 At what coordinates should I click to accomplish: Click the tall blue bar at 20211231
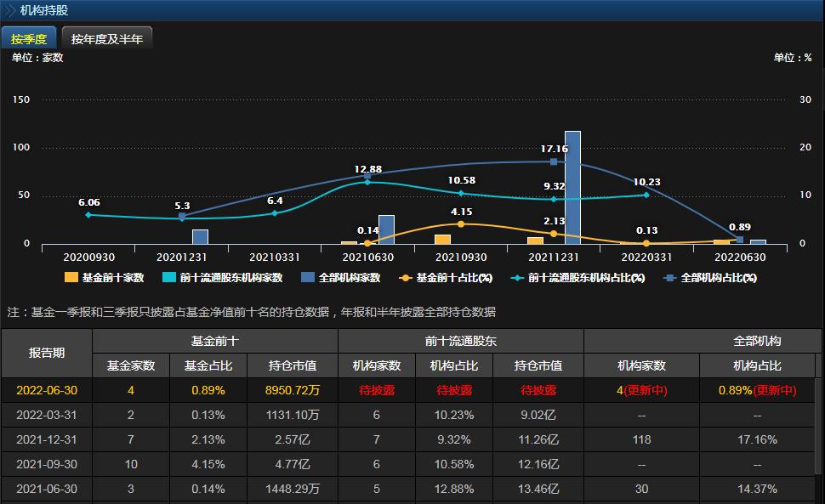point(572,187)
